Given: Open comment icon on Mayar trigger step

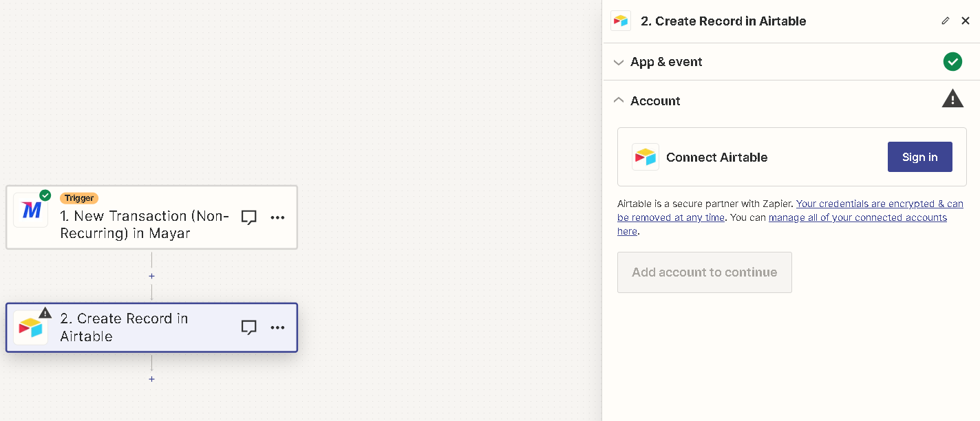Looking at the screenshot, I should pos(249,217).
